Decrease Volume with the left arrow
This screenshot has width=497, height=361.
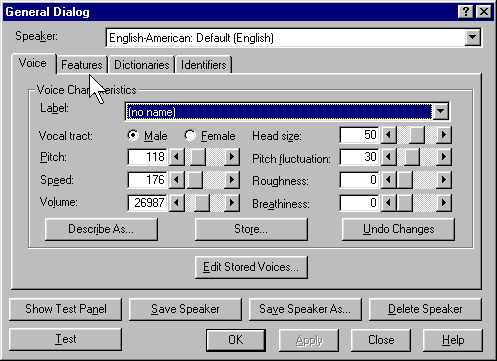tap(177, 203)
